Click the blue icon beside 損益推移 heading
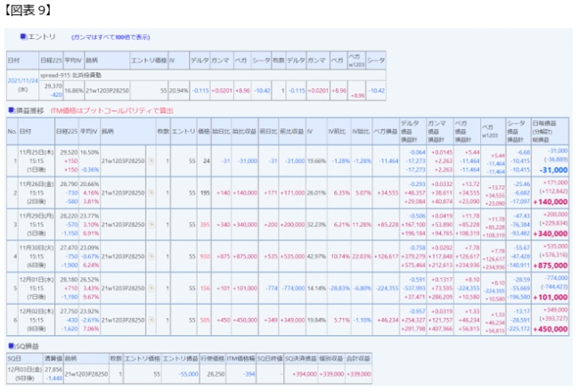 coord(11,110)
